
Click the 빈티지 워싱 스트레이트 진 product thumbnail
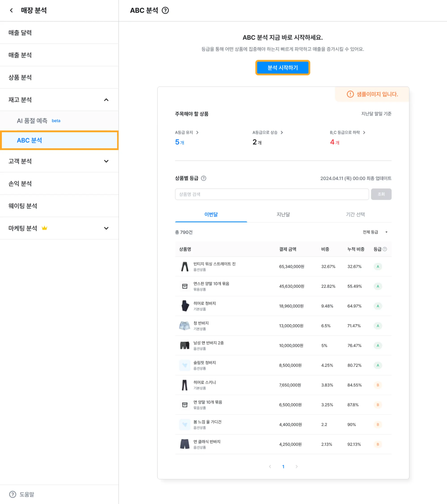(185, 267)
